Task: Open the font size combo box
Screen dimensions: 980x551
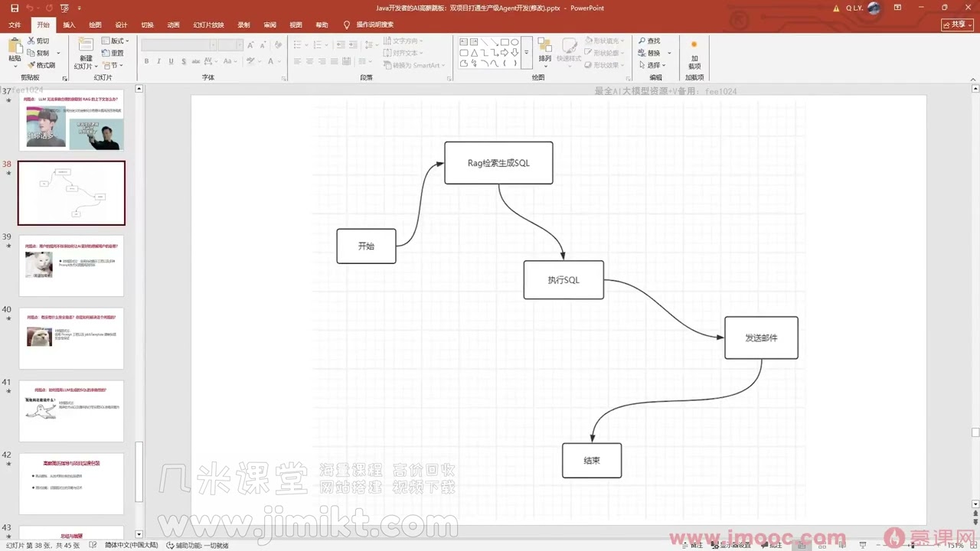Action: [x=229, y=45]
